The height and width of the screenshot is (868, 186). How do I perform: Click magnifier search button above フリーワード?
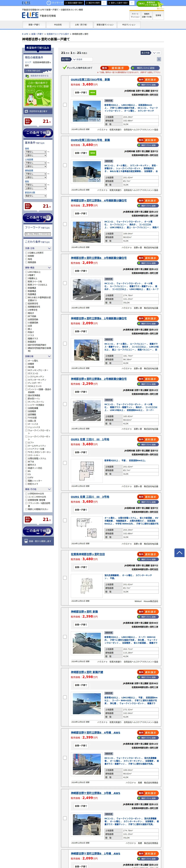point(38,218)
